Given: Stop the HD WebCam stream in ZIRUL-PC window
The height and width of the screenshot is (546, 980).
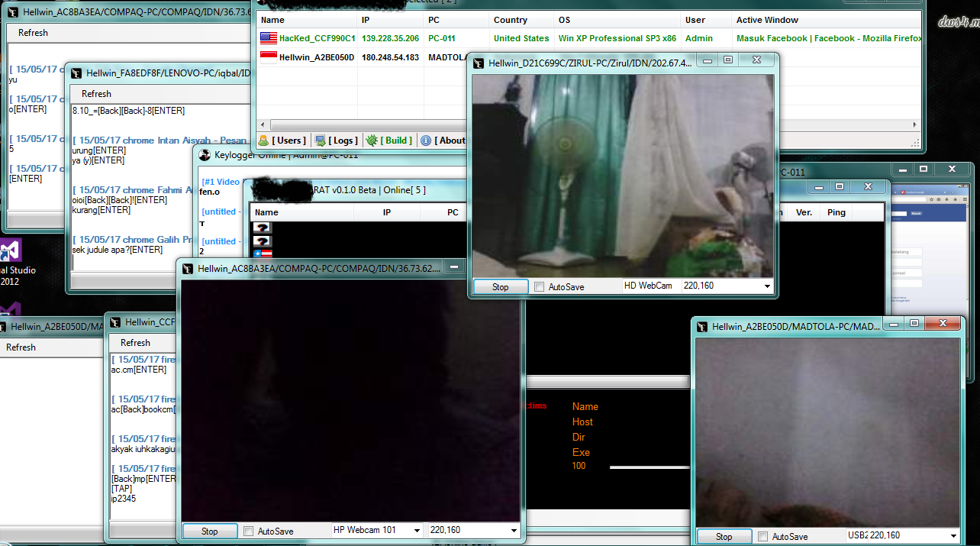Looking at the screenshot, I should [500, 287].
